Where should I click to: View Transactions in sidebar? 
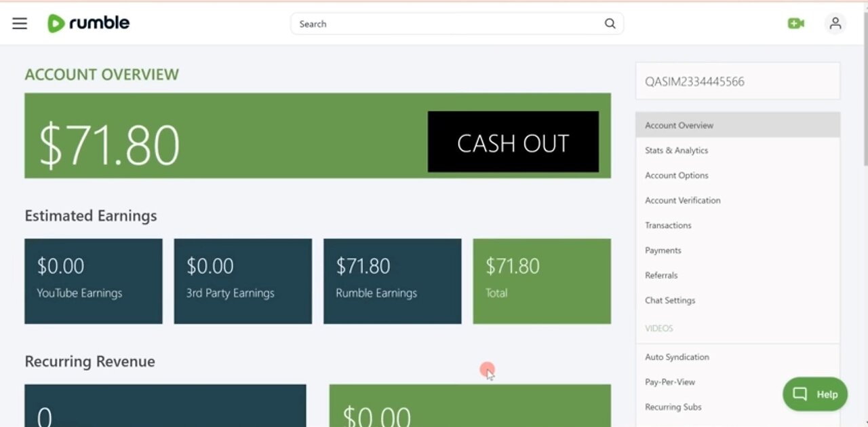[738, 225]
